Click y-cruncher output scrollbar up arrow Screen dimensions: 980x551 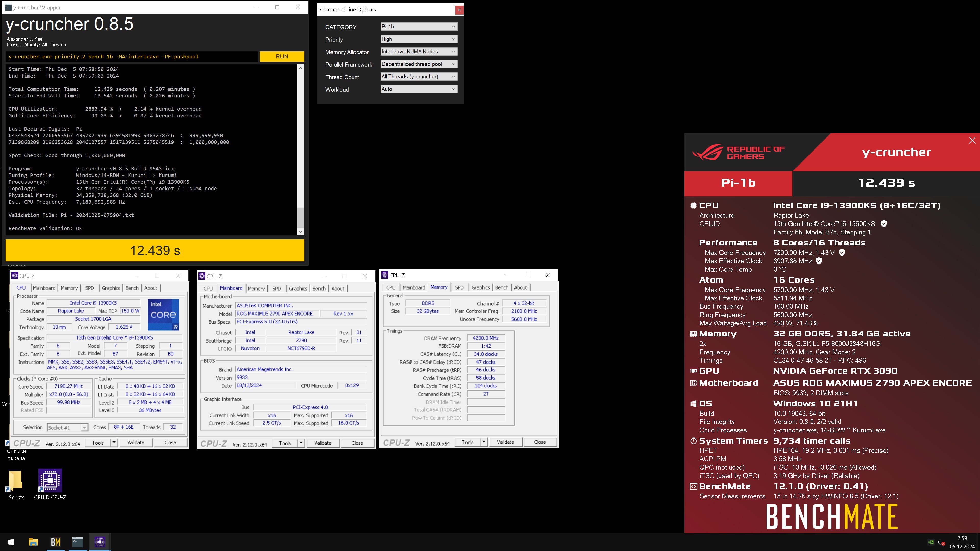(x=301, y=68)
